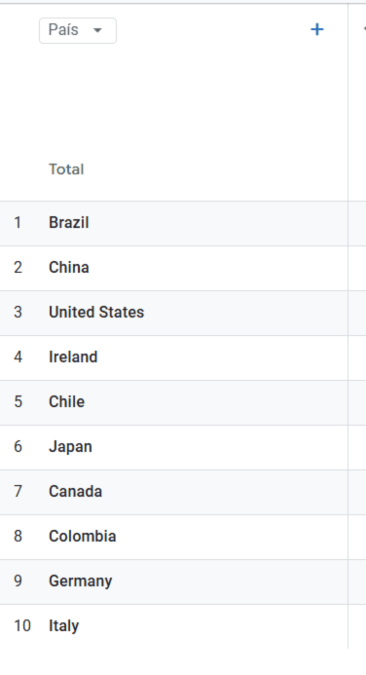366x675 pixels.
Task: Click row number 10 next to Italy
Action: point(22,625)
